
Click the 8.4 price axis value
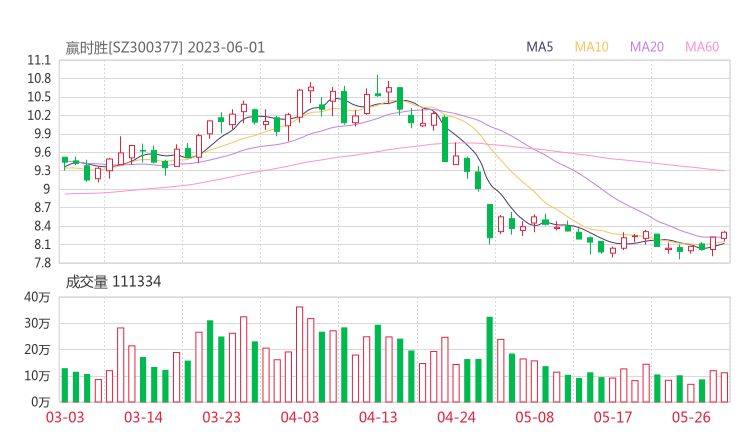tap(42, 226)
